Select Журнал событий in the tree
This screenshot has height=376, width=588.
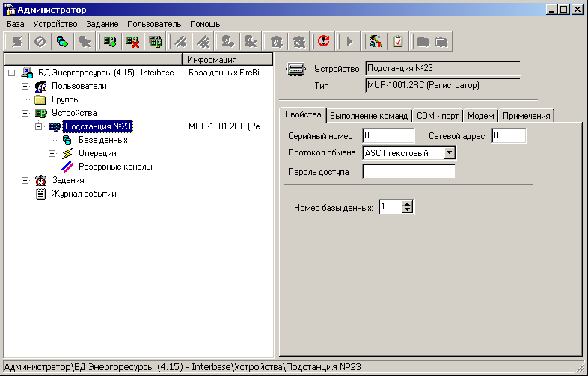point(84,194)
